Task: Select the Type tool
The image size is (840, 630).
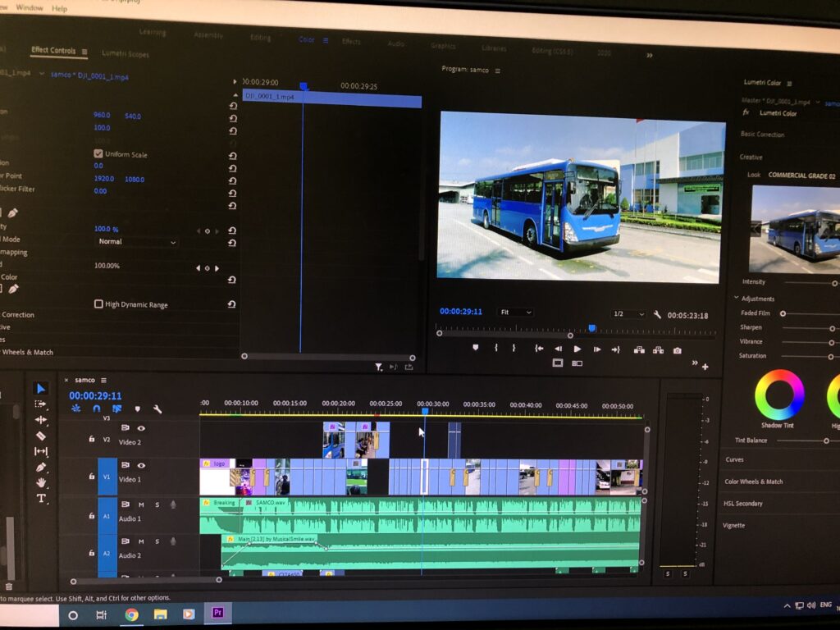Action: point(41,499)
